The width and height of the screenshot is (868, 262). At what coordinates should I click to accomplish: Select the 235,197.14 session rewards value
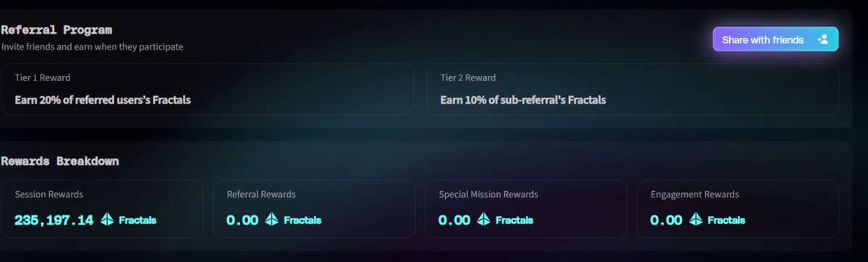(54, 219)
